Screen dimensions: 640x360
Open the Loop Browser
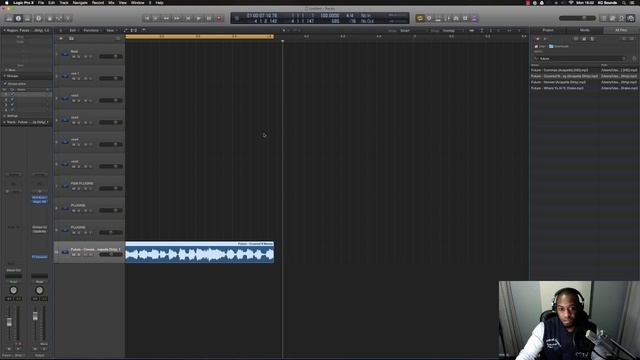(x=622, y=18)
